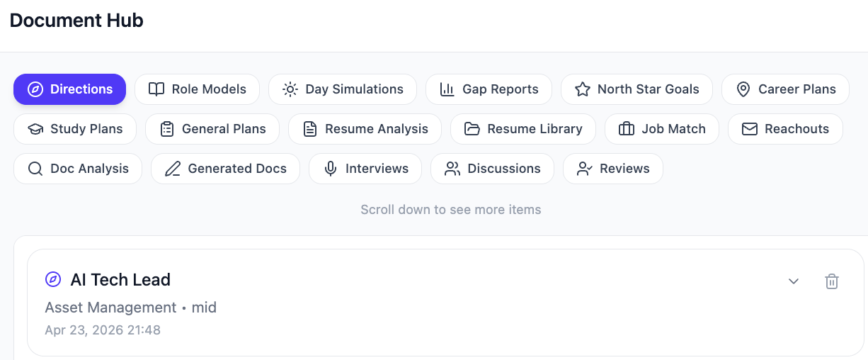Screen dimensions: 868x360
Task: Delete AI Tech Lead with the trash icon
Action: (832, 281)
